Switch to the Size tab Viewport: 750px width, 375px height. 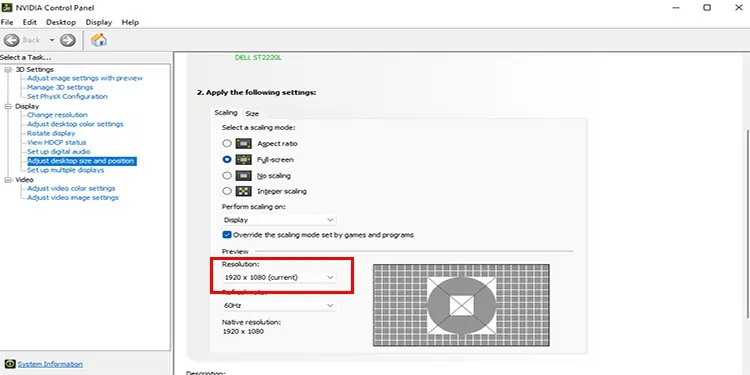pos(252,113)
